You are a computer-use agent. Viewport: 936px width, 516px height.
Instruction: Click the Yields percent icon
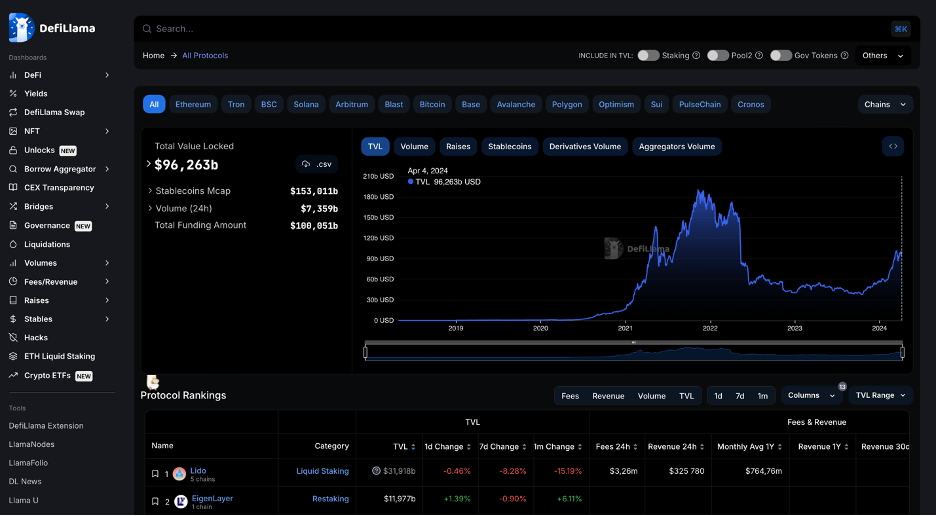pos(13,94)
